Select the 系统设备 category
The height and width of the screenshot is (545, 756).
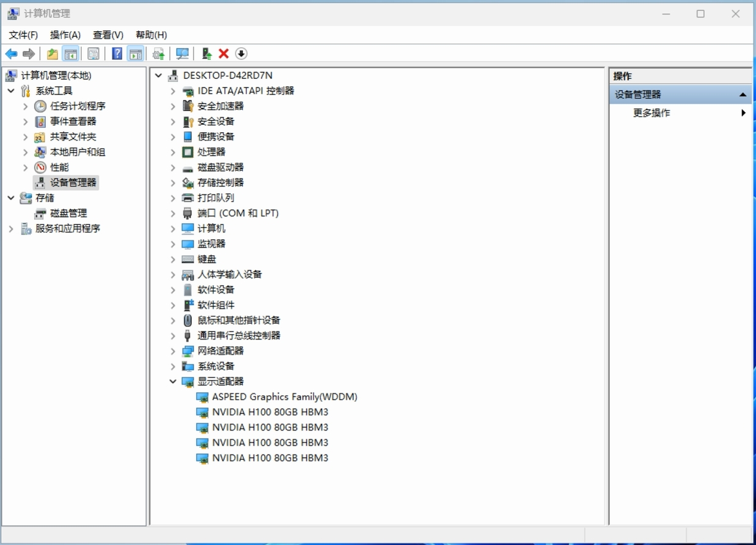click(216, 366)
